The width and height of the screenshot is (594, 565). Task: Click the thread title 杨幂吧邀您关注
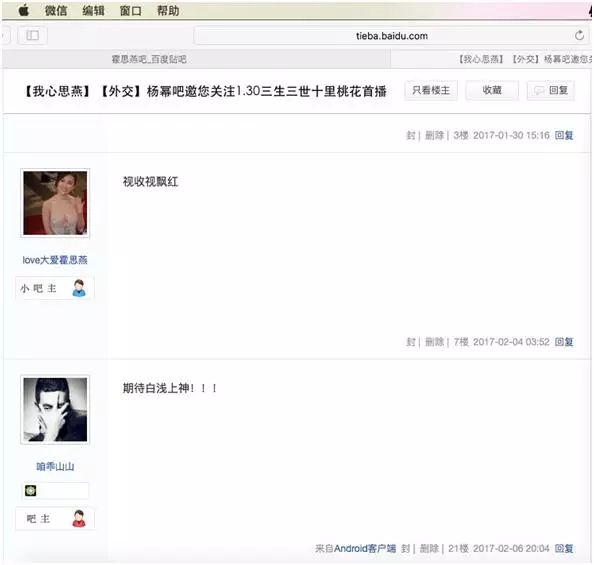pos(204,91)
